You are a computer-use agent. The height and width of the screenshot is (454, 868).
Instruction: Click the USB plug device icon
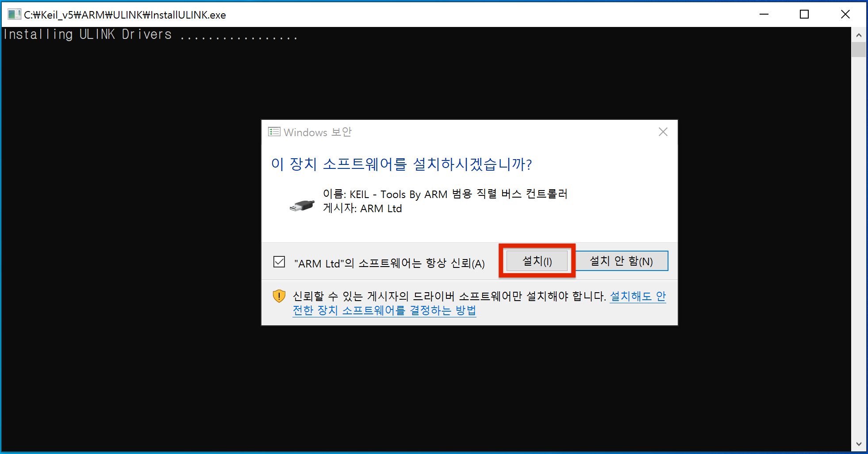(x=302, y=206)
